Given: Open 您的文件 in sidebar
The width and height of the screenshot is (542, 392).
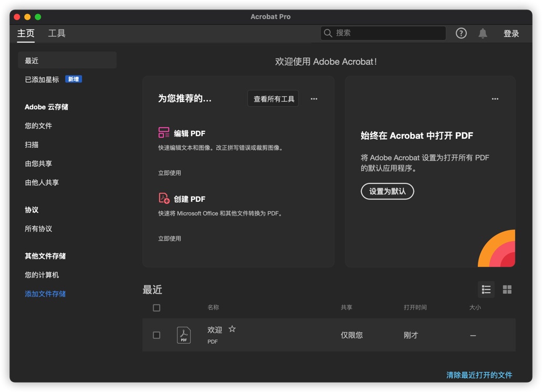Looking at the screenshot, I should point(38,126).
